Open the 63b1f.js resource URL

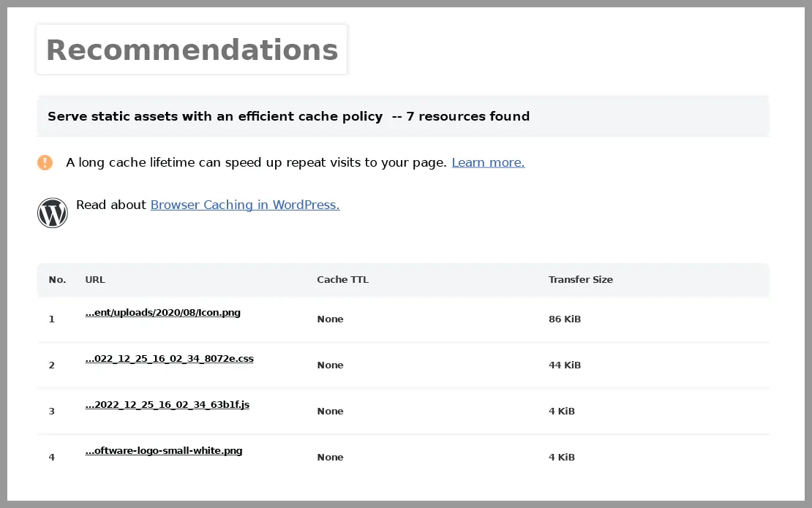(x=168, y=404)
